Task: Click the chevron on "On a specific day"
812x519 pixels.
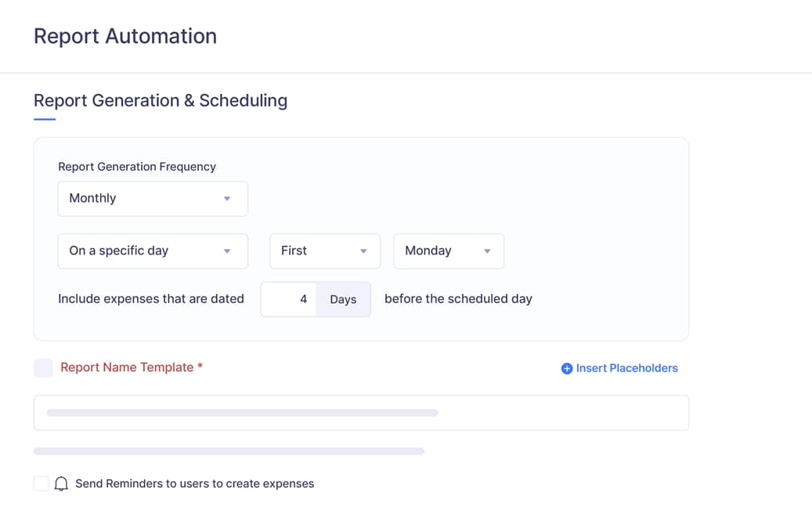Action: 228,251
